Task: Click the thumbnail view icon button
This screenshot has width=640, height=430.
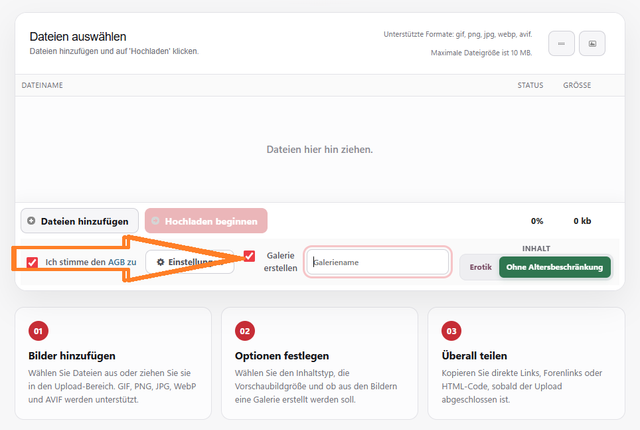Action: coord(592,43)
